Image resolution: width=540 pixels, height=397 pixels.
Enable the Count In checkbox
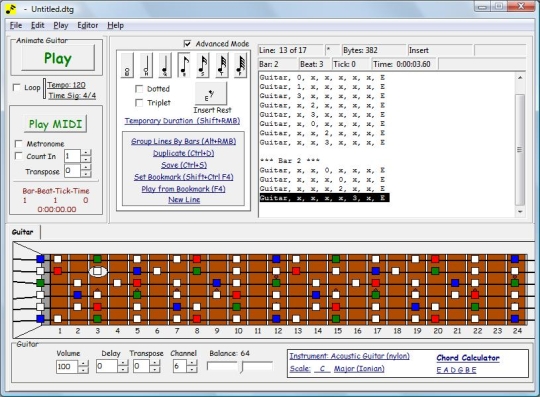(x=19, y=156)
